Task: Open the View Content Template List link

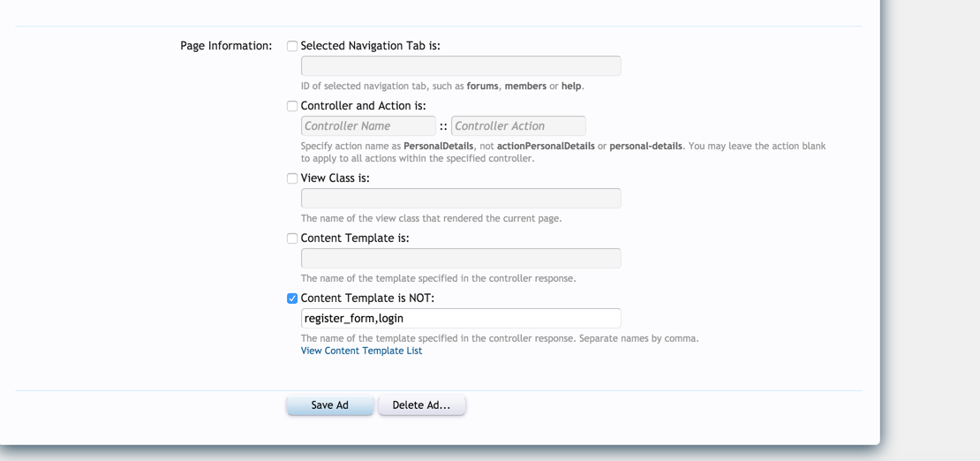Action: 361,351
